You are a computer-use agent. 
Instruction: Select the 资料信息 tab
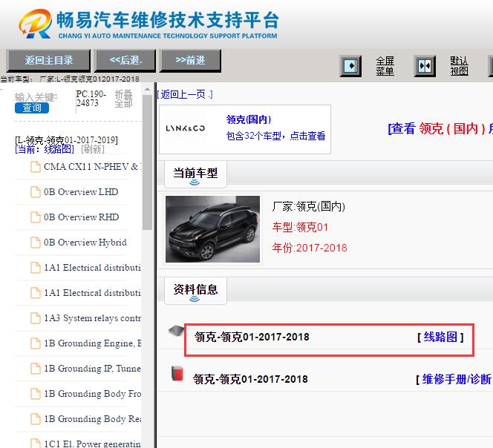(195, 290)
